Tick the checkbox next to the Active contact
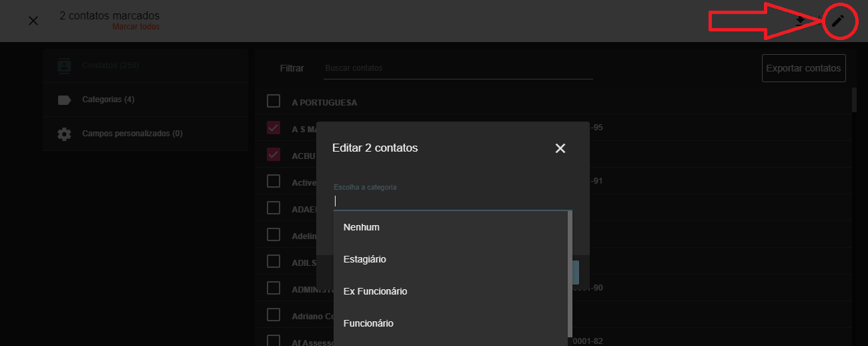Screen dimensions: 868x346 (x=274, y=181)
